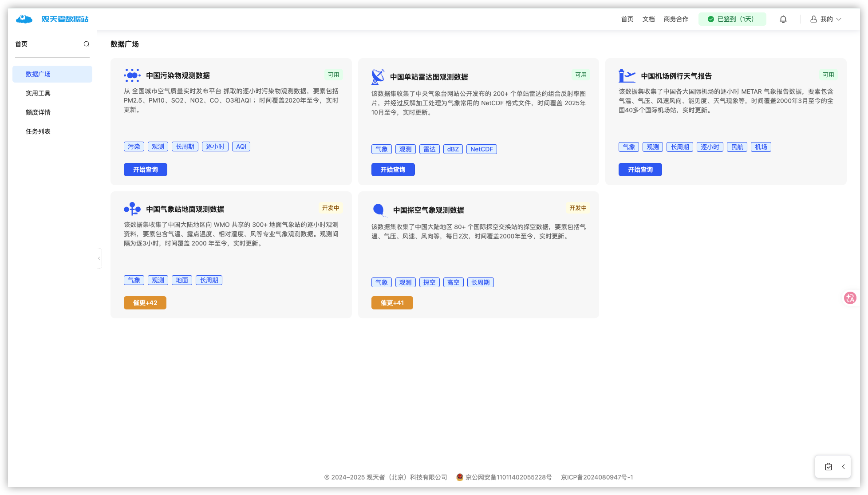
Task: Click the airplane icon on 机场例行天气报告 card
Action: pyautogui.click(x=626, y=75)
